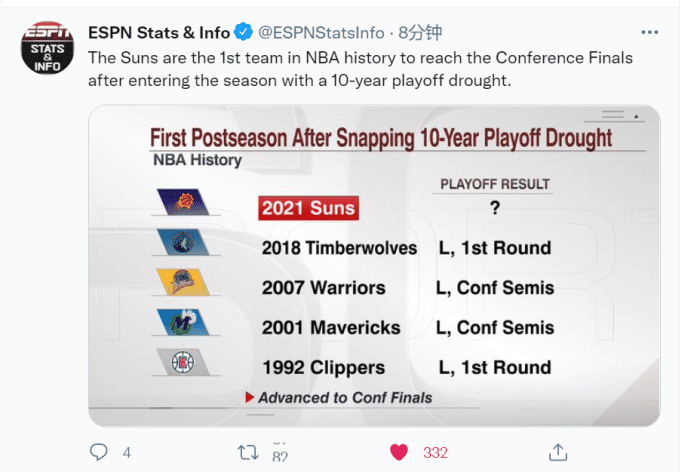The width and height of the screenshot is (700, 472).
Task: Toggle the red heart like icon
Action: (x=398, y=452)
